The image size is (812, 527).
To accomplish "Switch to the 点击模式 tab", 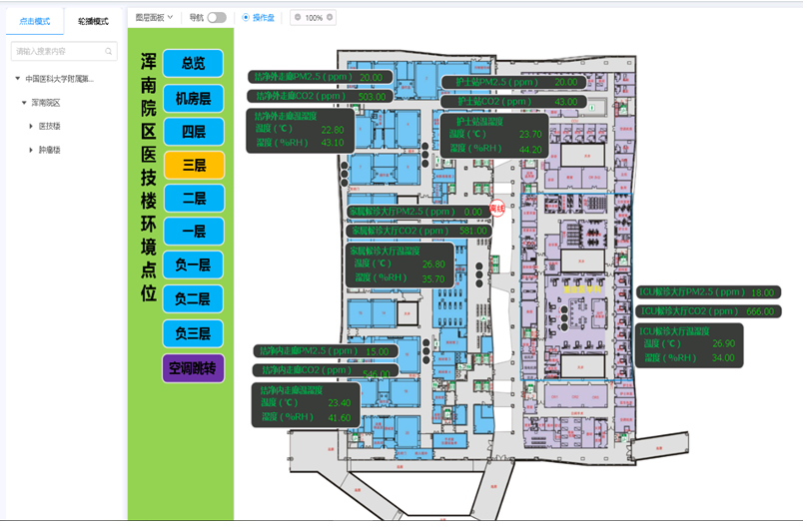I will point(34,21).
